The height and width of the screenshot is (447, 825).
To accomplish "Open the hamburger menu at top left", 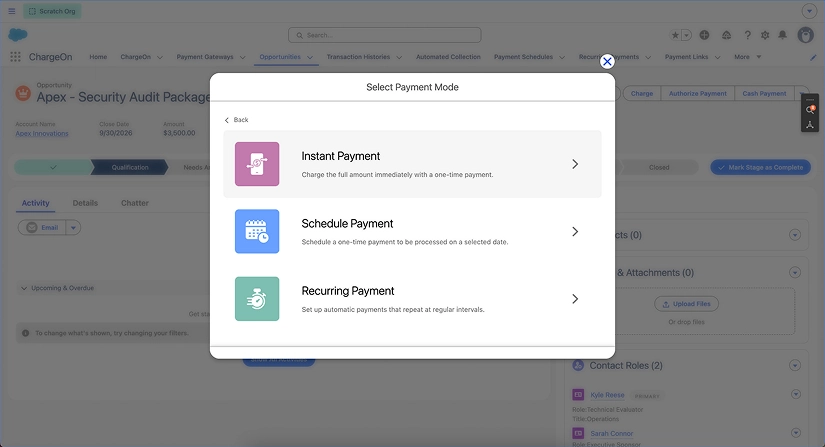I will click(x=12, y=11).
